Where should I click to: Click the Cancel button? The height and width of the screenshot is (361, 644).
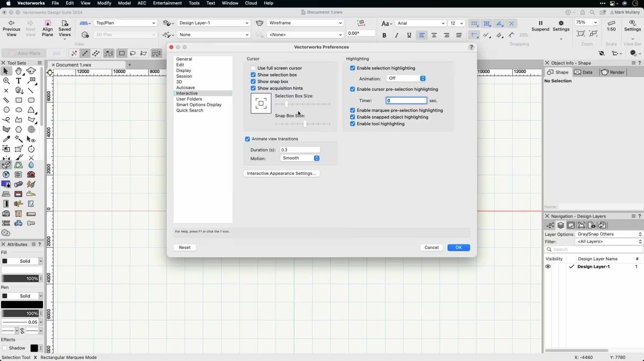(x=432, y=248)
